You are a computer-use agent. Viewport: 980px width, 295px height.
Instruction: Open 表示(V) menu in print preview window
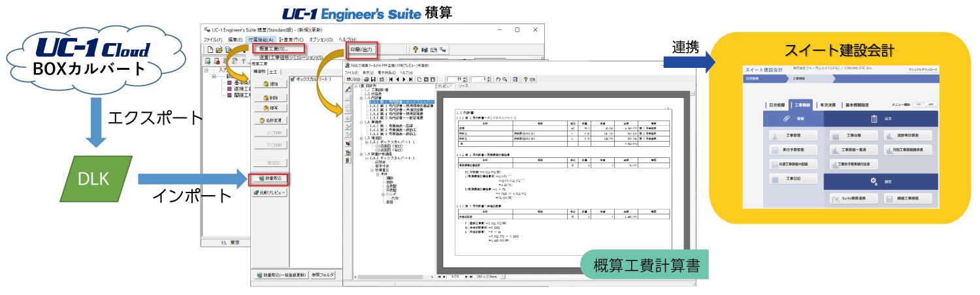point(369,72)
